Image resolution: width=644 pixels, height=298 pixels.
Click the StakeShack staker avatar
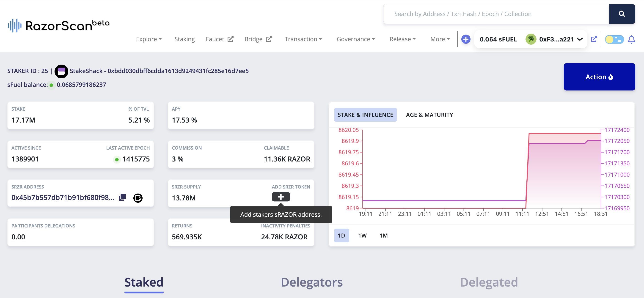[x=61, y=71]
